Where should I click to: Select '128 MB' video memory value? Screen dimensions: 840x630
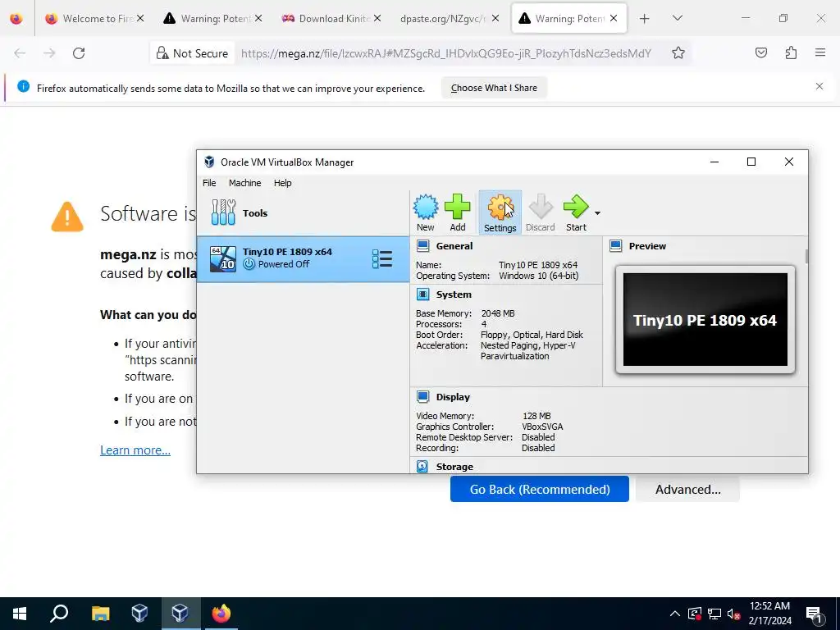click(536, 416)
